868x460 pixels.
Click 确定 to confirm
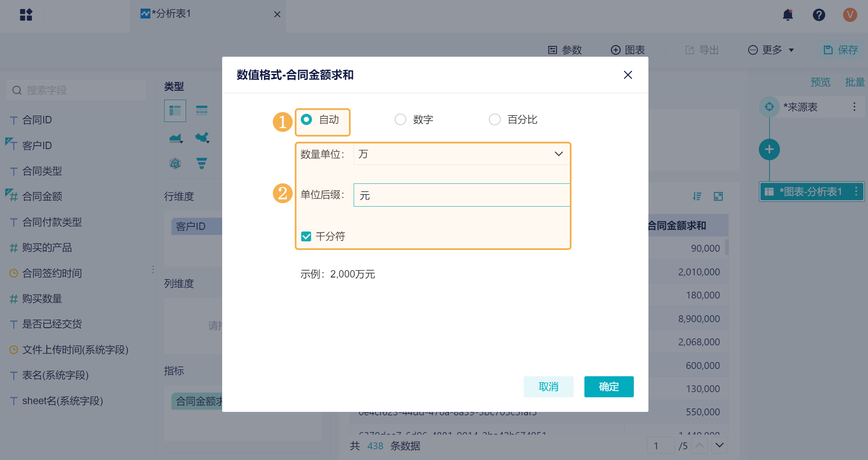(x=609, y=387)
